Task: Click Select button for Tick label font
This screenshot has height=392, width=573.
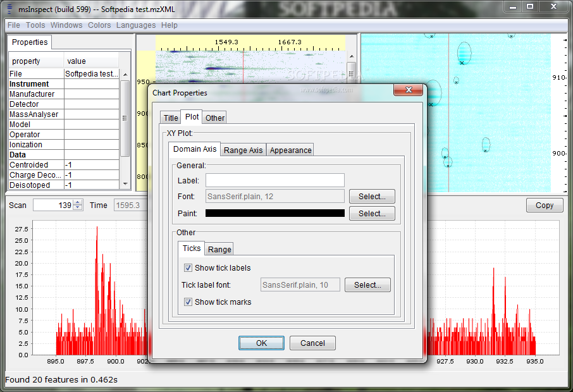Action: 367,285
